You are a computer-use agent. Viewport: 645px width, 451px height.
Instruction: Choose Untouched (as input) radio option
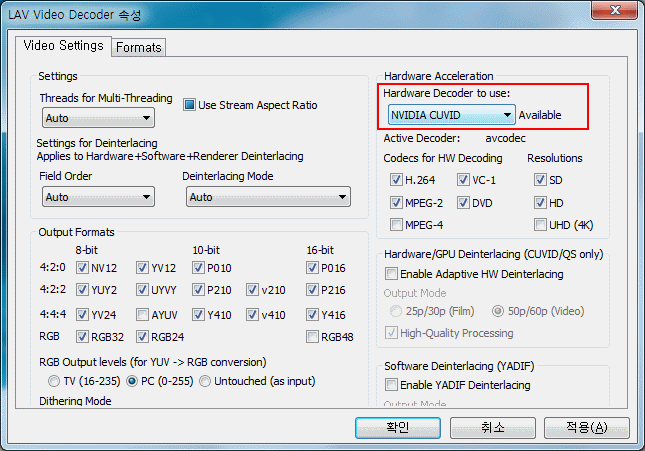205,381
